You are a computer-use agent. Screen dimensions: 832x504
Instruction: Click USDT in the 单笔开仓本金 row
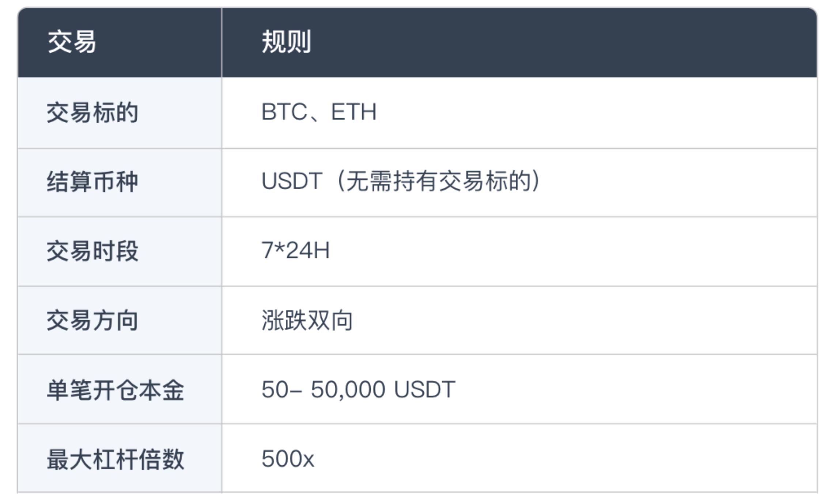(x=424, y=389)
